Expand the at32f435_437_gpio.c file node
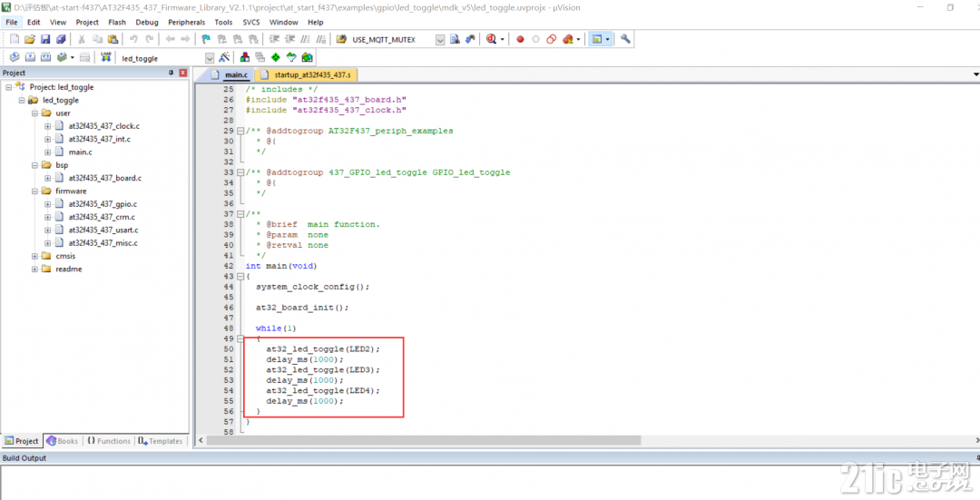Image resolution: width=980 pixels, height=500 pixels. [47, 204]
